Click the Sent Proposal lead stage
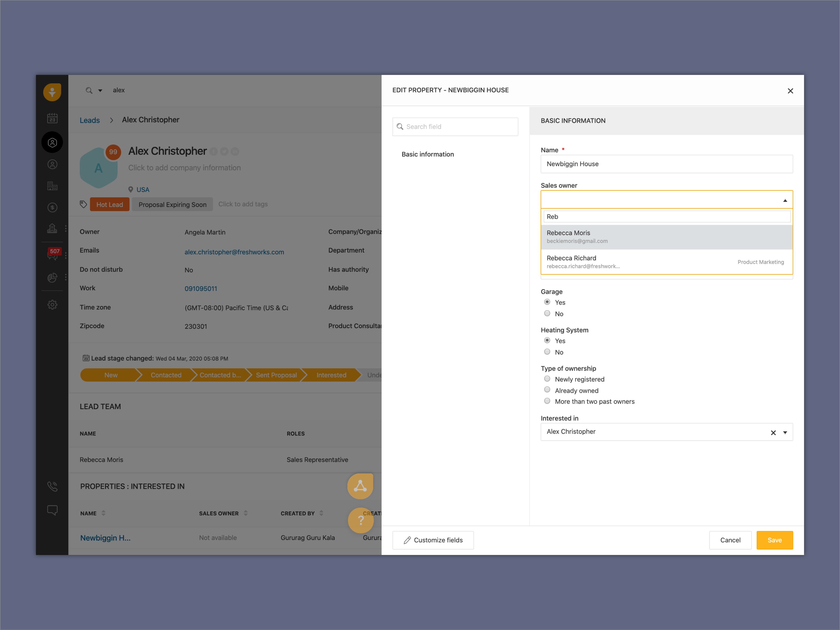 point(276,375)
